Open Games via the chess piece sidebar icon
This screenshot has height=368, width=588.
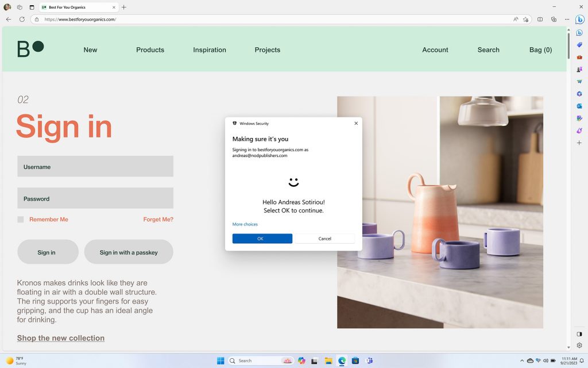coord(579,69)
